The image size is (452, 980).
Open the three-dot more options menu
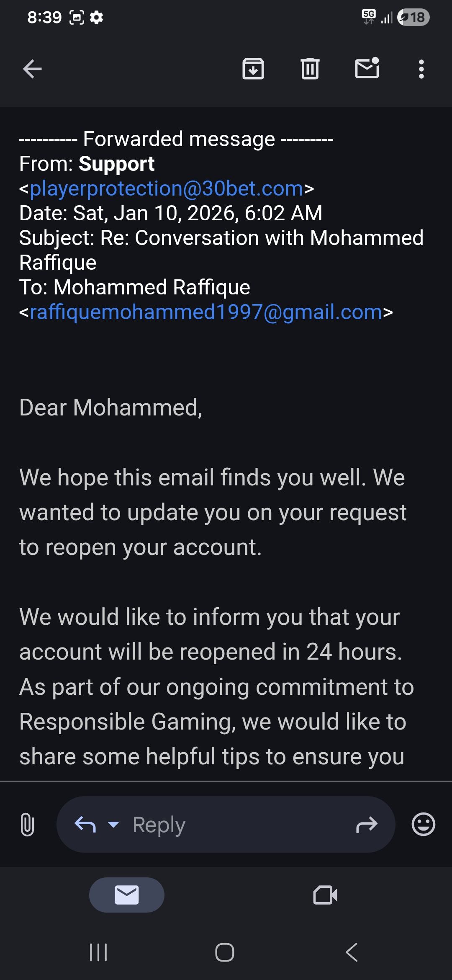pyautogui.click(x=421, y=69)
